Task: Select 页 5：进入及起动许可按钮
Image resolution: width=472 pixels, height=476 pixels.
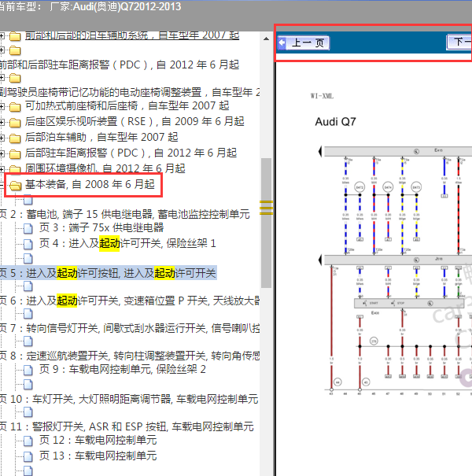Action: pyautogui.click(x=108, y=273)
